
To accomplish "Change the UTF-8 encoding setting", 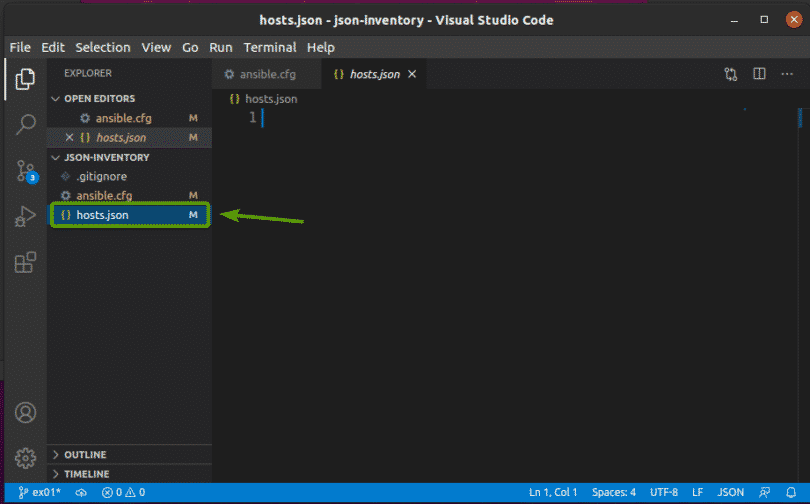I will click(664, 492).
